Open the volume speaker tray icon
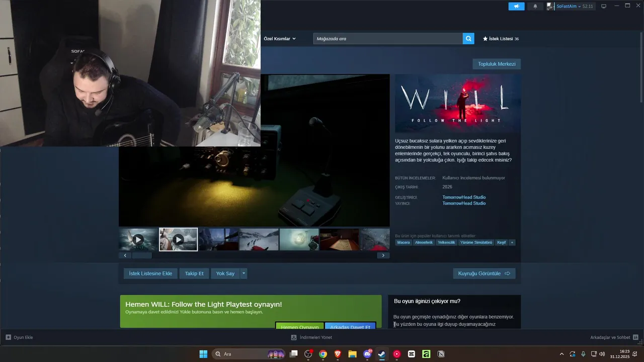644x362 pixels. click(x=602, y=354)
